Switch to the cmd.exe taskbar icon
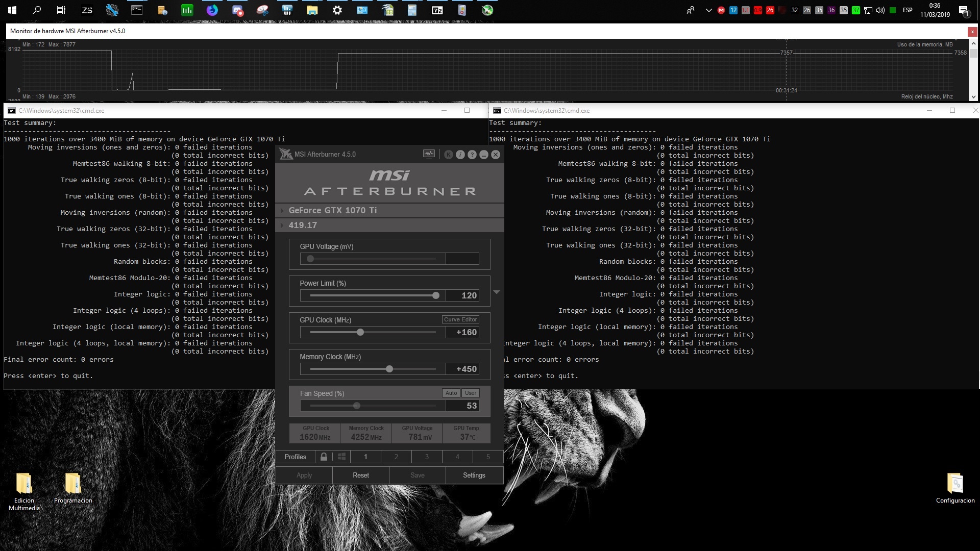980x551 pixels. coord(137,10)
